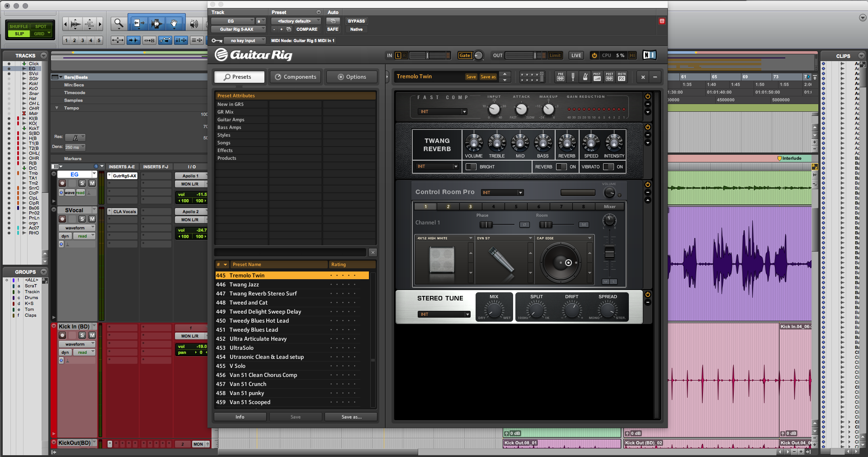Enable the Gate button
The width and height of the screenshot is (868, 457).
click(x=465, y=55)
